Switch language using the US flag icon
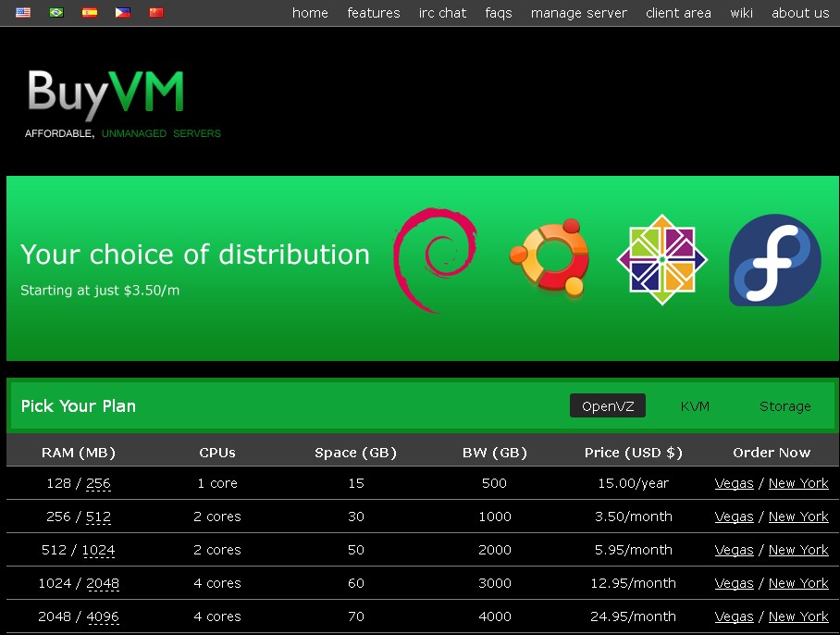Viewport: 840px width, 635px height. [x=22, y=13]
